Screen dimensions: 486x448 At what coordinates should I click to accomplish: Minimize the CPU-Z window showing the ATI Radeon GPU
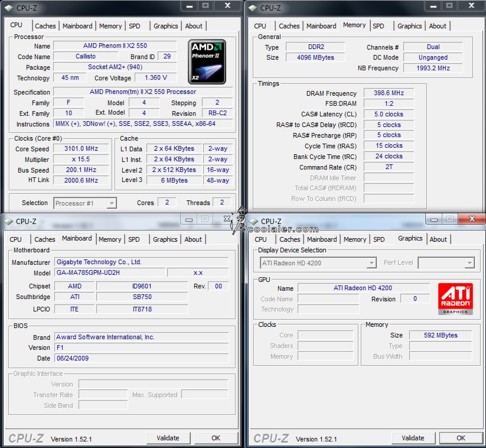point(434,219)
